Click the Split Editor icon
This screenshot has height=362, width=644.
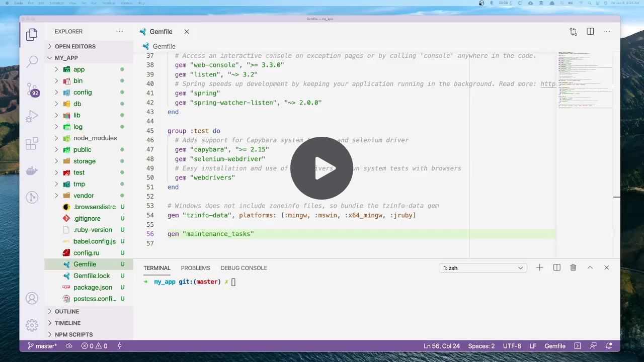click(590, 31)
